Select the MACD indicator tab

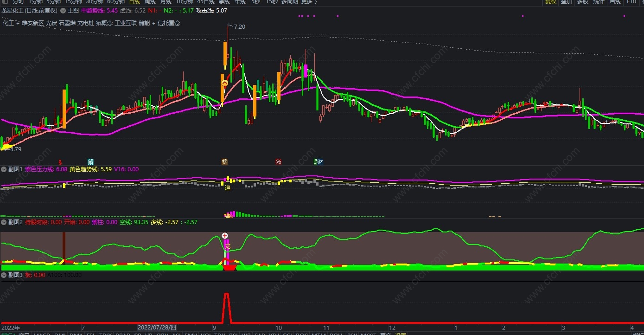click(x=42, y=334)
